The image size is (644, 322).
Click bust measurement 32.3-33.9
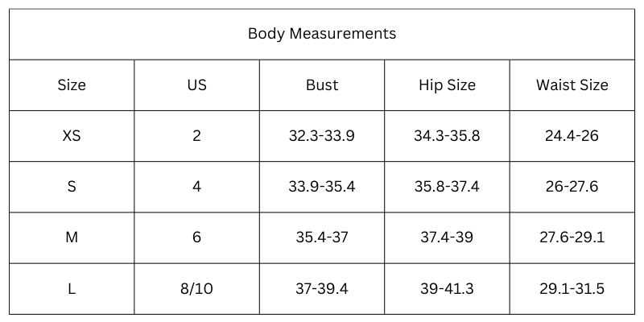321,136
